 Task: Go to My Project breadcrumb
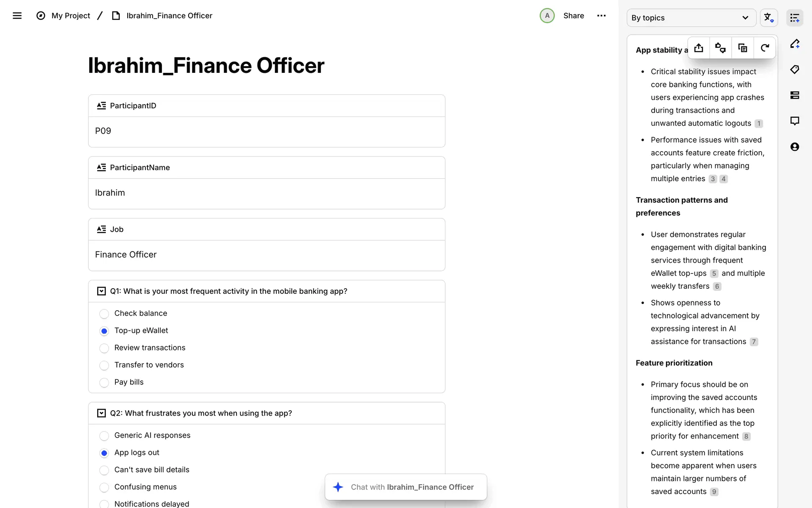pyautogui.click(x=71, y=16)
